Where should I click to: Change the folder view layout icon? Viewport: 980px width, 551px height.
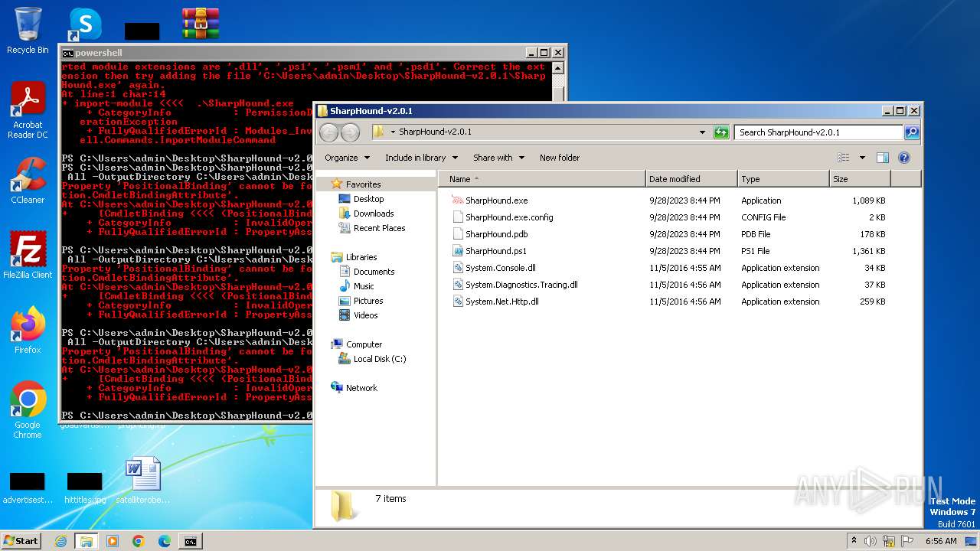pyautogui.click(x=844, y=158)
